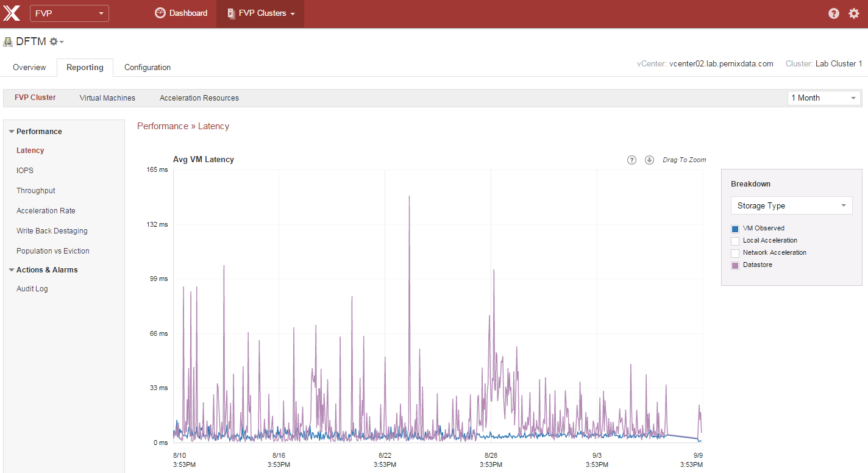Open the IOPS report

click(x=25, y=171)
